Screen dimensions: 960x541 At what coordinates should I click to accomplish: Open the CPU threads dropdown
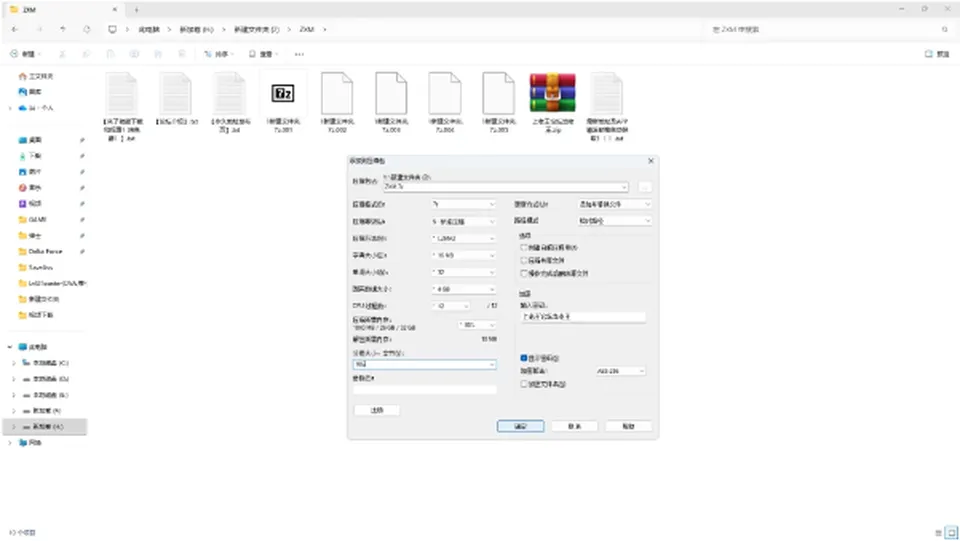tap(451, 305)
